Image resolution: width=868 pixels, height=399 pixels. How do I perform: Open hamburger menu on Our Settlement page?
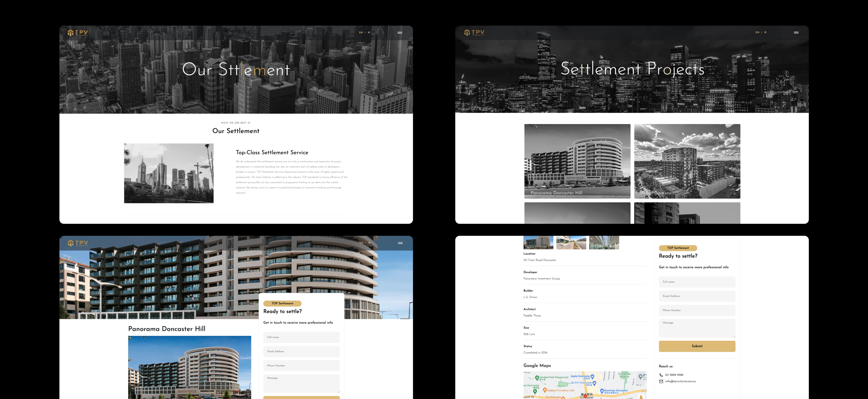click(x=400, y=33)
